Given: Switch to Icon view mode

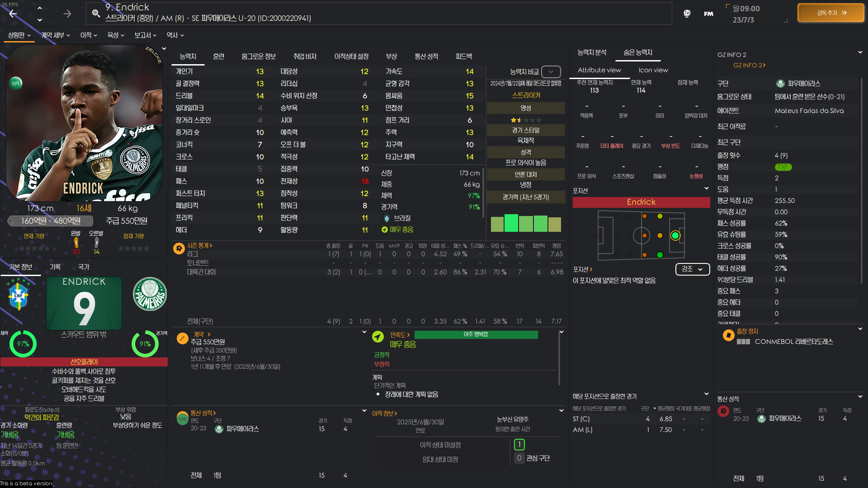Looking at the screenshot, I should point(653,70).
